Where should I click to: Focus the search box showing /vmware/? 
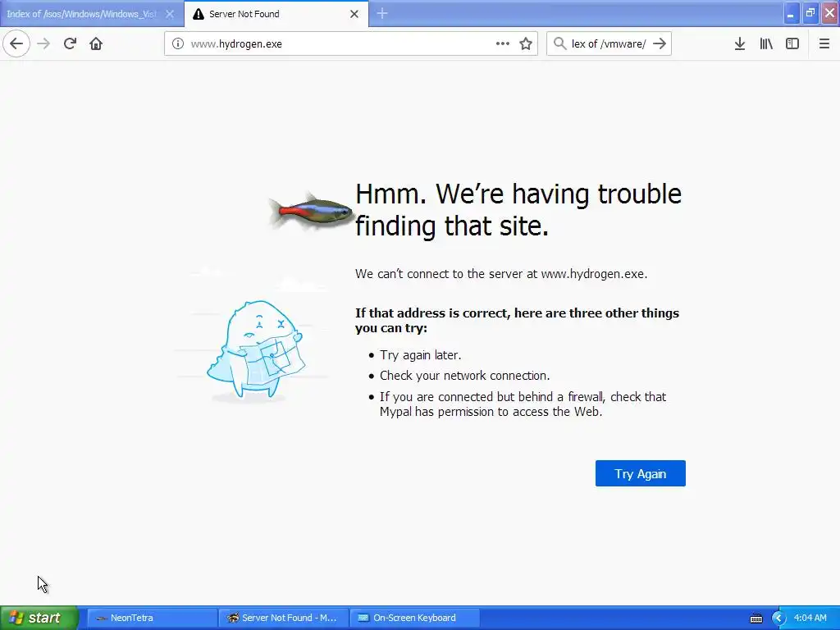tap(609, 44)
